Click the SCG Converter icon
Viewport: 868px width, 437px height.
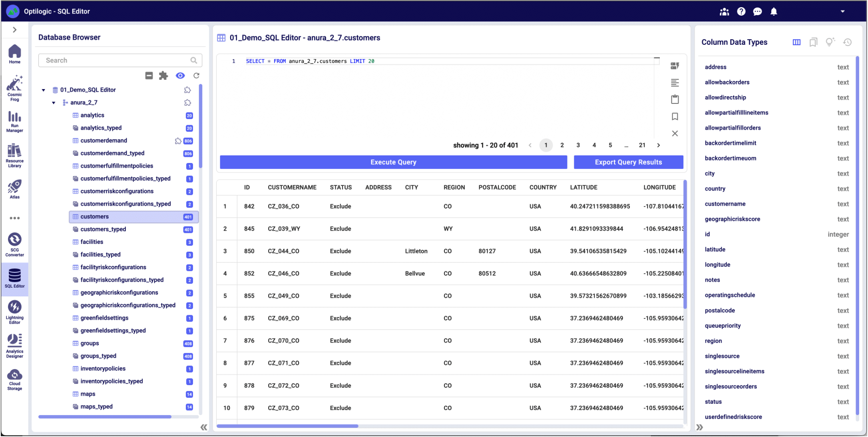[14, 244]
